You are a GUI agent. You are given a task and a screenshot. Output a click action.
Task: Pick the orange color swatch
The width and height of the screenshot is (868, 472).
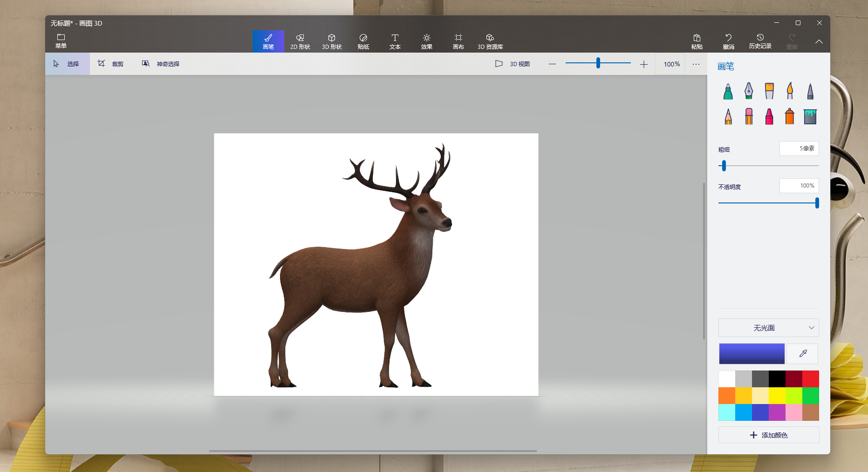tap(727, 396)
